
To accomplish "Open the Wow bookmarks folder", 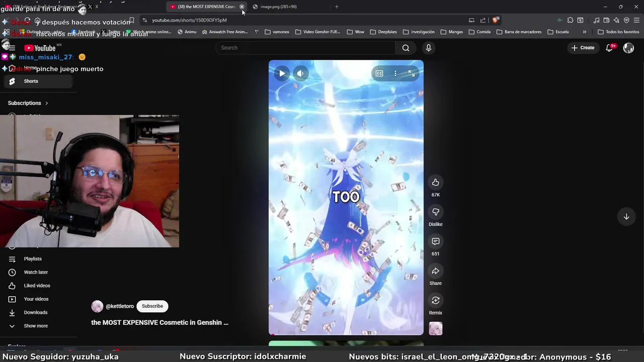I will tap(355, 32).
